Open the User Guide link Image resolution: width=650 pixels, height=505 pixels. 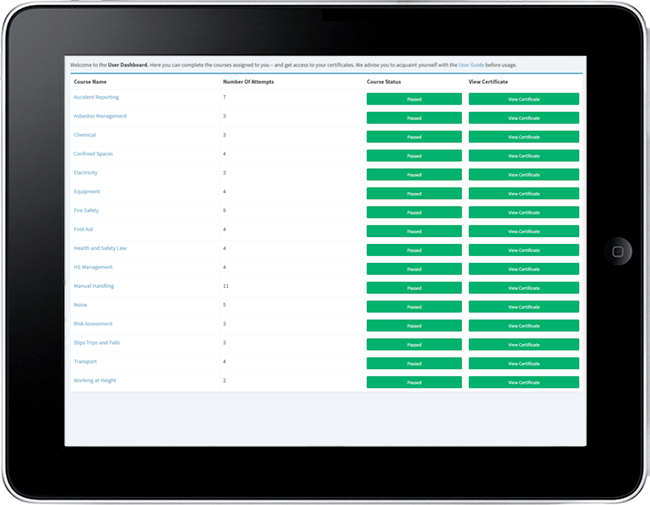click(471, 65)
